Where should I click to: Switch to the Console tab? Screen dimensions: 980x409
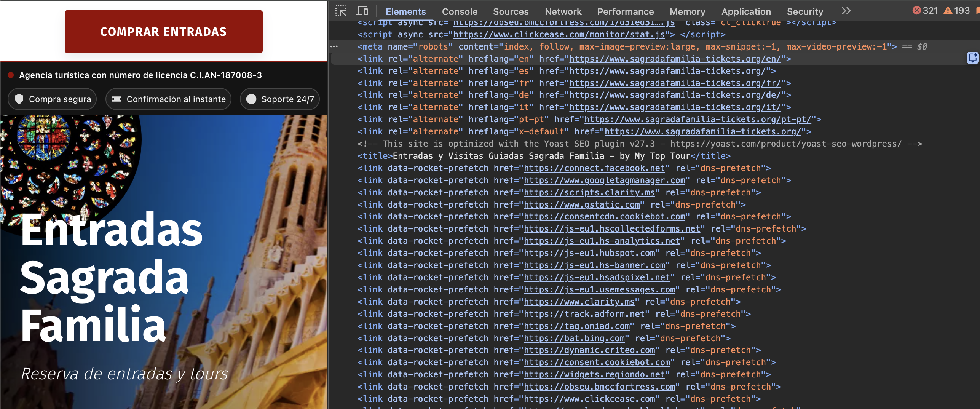(460, 11)
